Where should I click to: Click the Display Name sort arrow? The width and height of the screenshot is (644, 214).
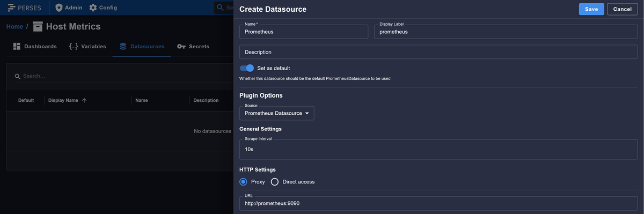coord(84,100)
